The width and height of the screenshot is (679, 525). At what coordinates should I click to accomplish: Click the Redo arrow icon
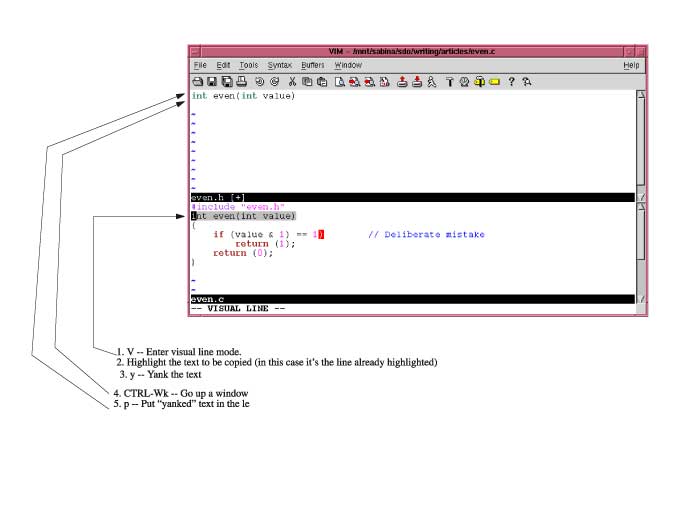pos(274,81)
